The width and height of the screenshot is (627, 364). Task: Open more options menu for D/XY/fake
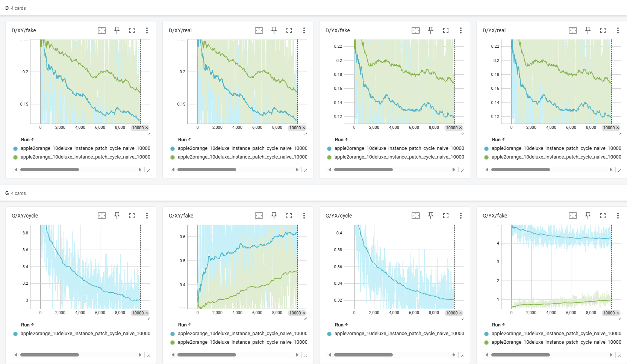[x=147, y=30]
